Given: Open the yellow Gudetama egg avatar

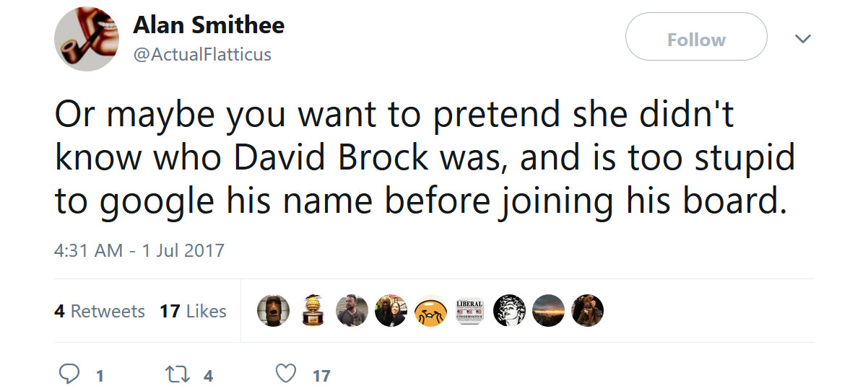Looking at the screenshot, I should [430, 311].
